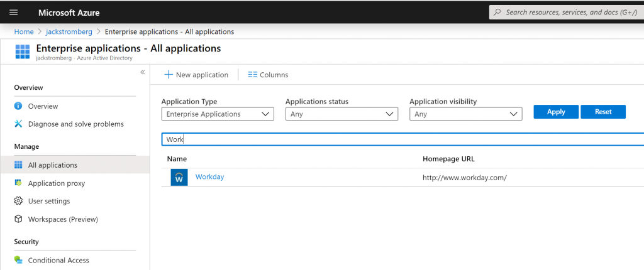The height and width of the screenshot is (270, 644).
Task: Select All applications in Manage menu
Action: [x=53, y=165]
